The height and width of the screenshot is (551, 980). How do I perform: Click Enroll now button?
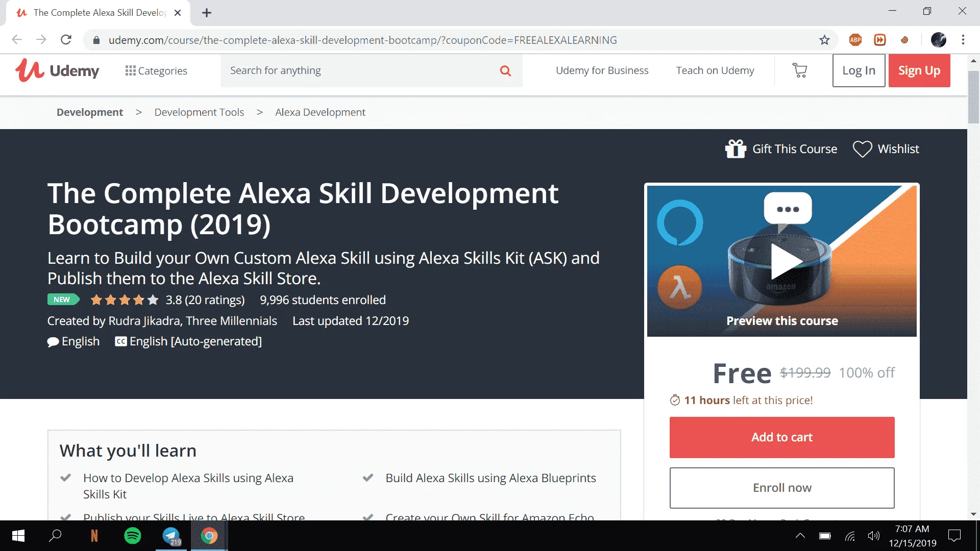[x=782, y=488]
